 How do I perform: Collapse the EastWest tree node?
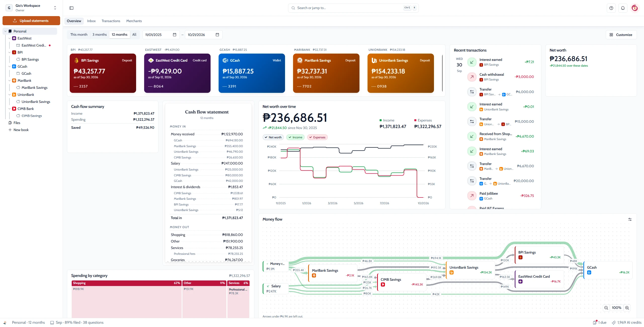point(10,38)
